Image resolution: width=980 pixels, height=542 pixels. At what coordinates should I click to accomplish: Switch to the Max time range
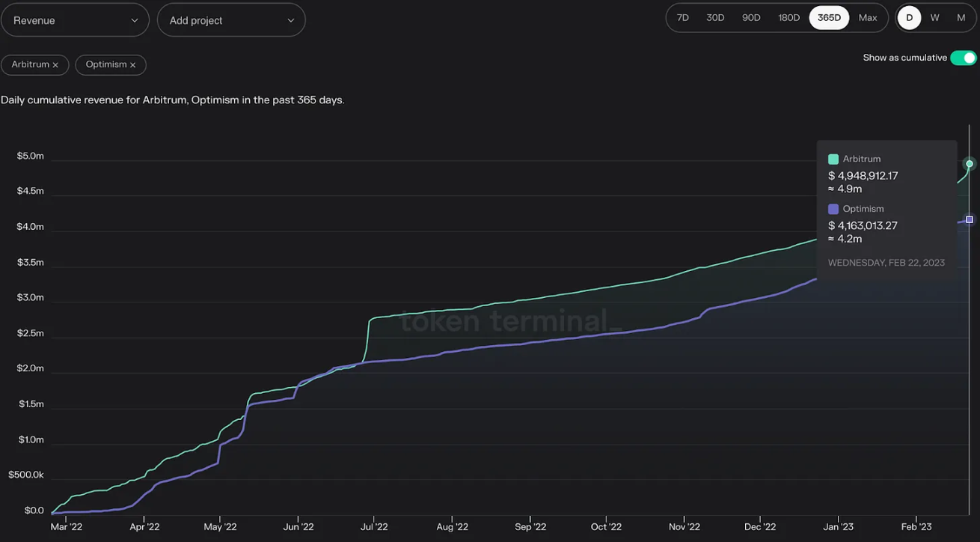click(869, 17)
